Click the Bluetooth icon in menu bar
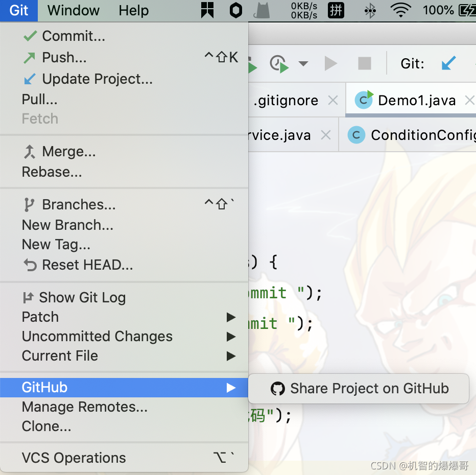Image resolution: width=476 pixels, height=475 pixels. tap(370, 11)
